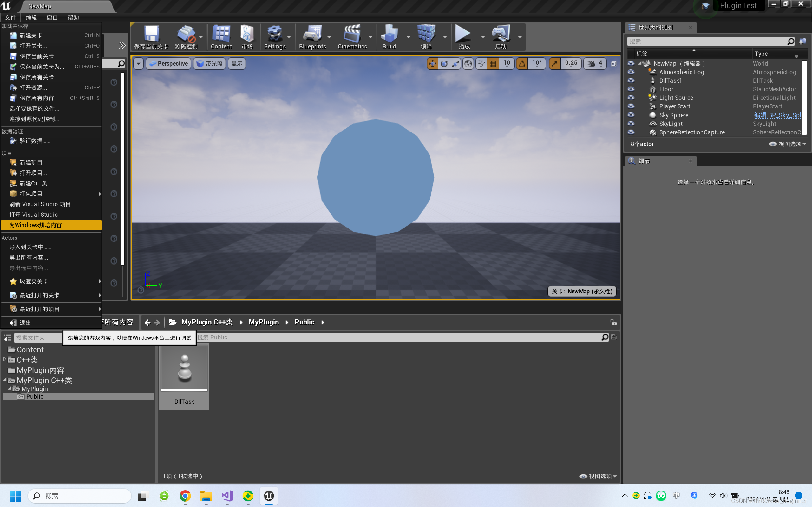This screenshot has width=812, height=507.
Task: Open the 文件 File menu
Action: pyautogui.click(x=10, y=17)
